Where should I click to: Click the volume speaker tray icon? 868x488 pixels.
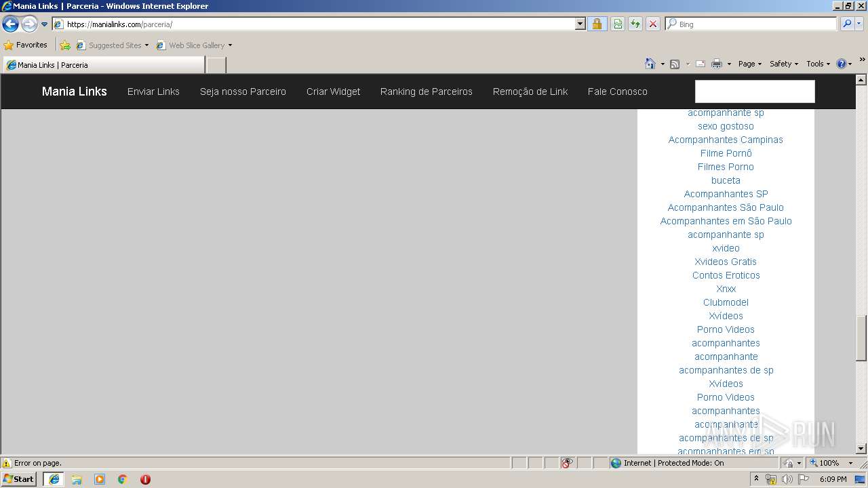[x=787, y=479]
